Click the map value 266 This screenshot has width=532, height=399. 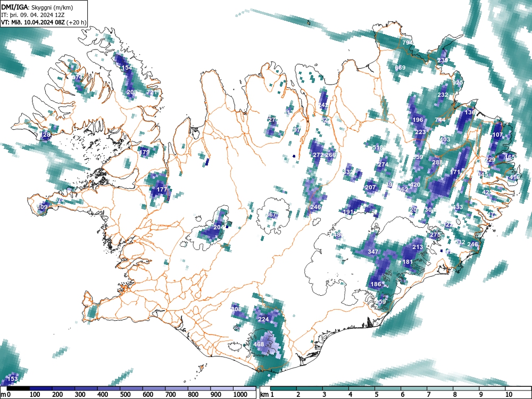coord(330,155)
